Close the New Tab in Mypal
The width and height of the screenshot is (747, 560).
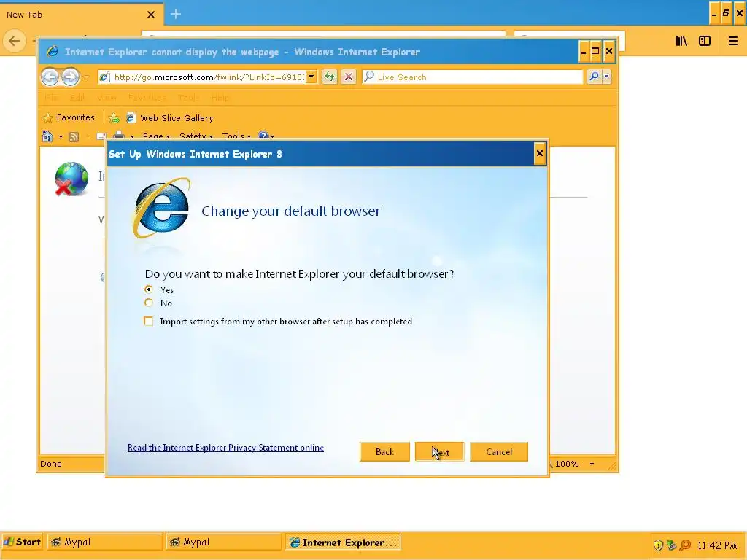coord(150,15)
